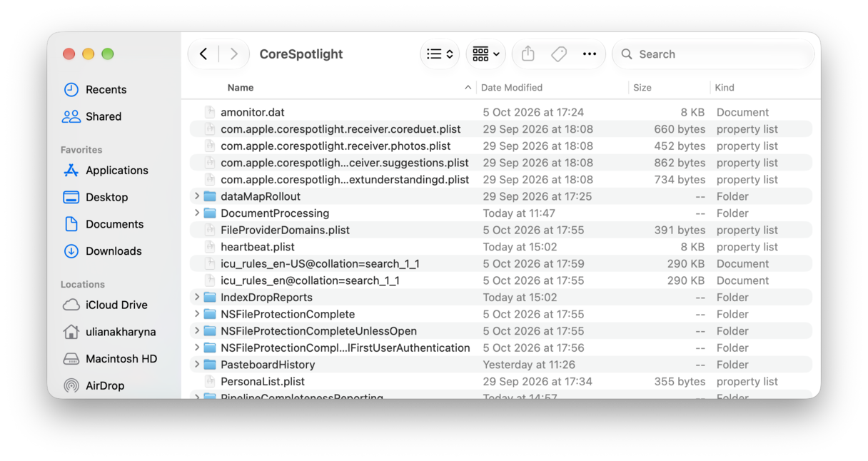Click the Today at 11:47 date
Image resolution: width=868 pixels, height=461 pixels.
tap(519, 213)
